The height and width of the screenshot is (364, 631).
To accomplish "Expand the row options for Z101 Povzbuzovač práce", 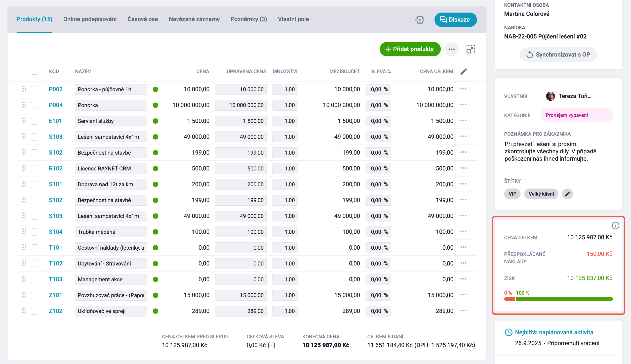I will click(463, 295).
